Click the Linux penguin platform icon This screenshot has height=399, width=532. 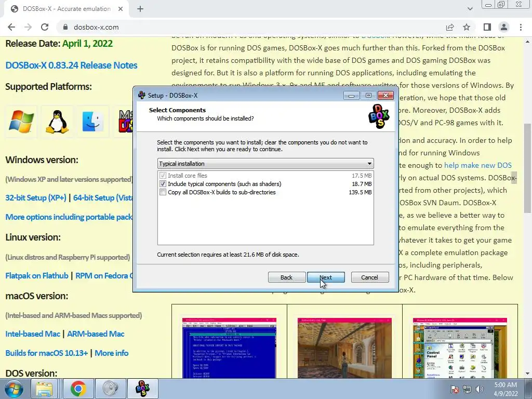[x=57, y=122]
